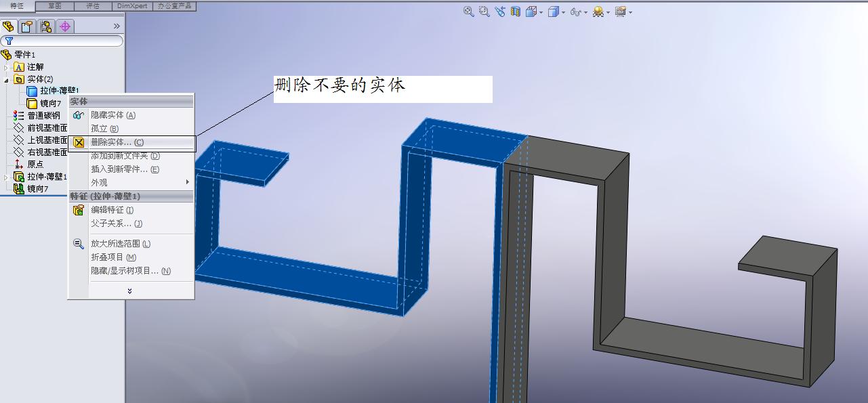Select the 拉伸-薄壁1 body under 实体
The width and height of the screenshot is (868, 403).
[x=60, y=91]
